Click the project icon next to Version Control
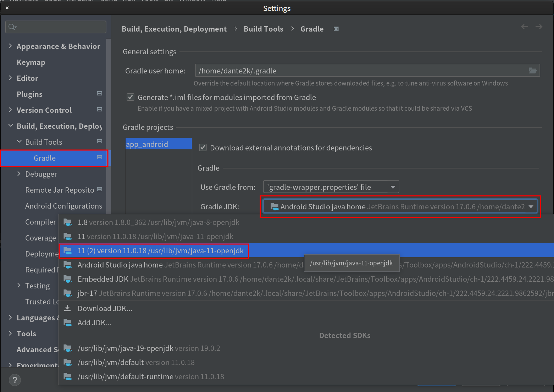Viewport: 554px width, 392px height. pos(100,109)
